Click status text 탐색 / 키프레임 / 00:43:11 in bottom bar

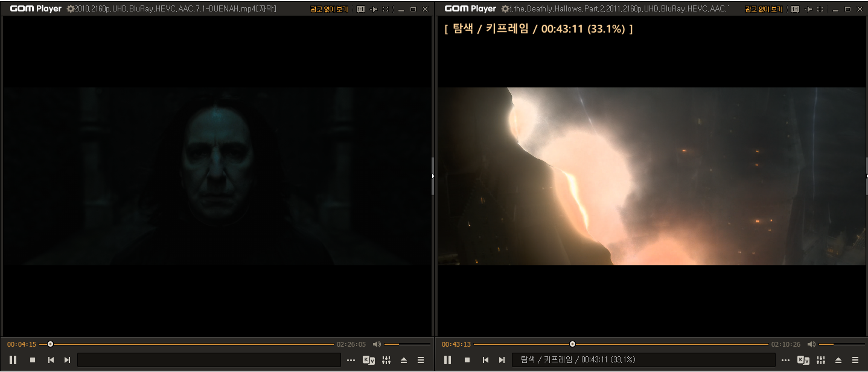pos(578,360)
